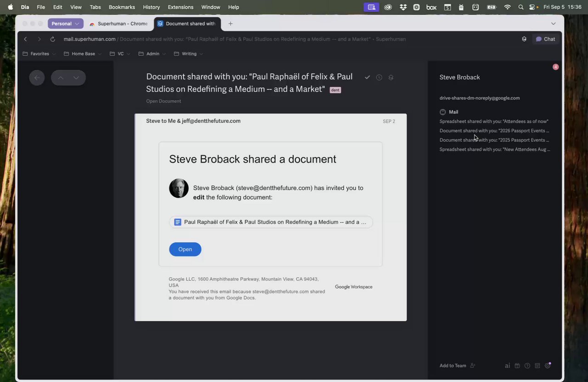Open the tab list chevron at the window's right

click(x=554, y=23)
